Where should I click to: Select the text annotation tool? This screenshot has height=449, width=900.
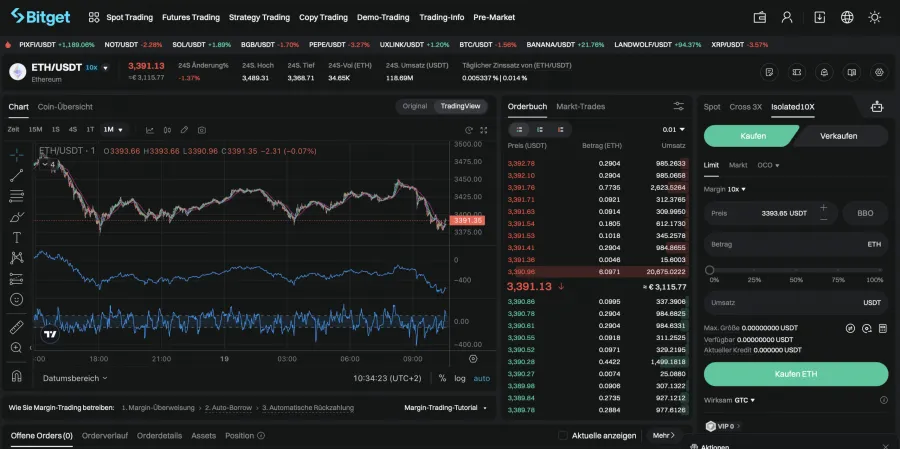[x=17, y=238]
